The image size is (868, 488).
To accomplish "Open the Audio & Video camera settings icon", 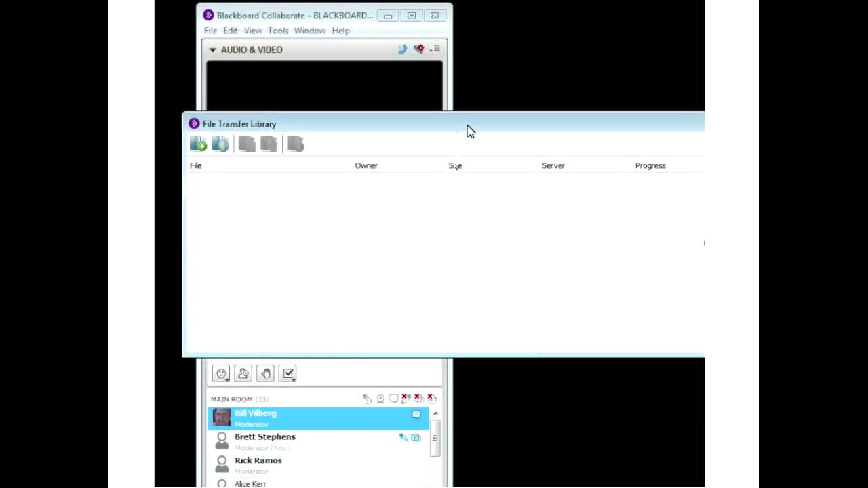I will coord(419,49).
